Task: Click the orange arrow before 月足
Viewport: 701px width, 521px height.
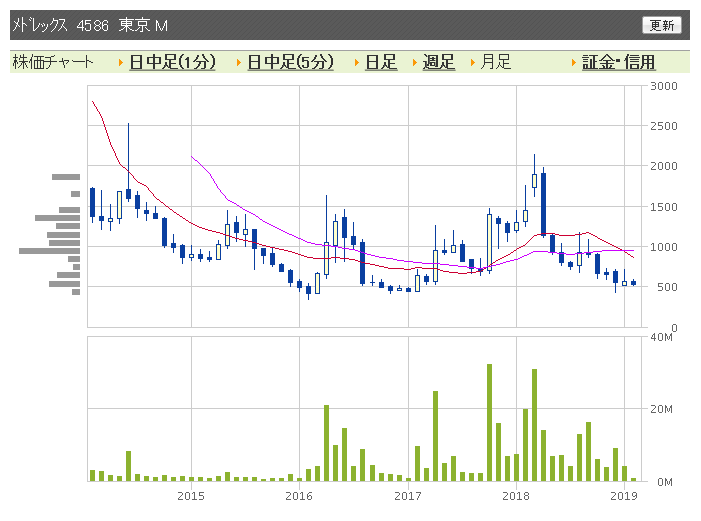Action: (473, 63)
